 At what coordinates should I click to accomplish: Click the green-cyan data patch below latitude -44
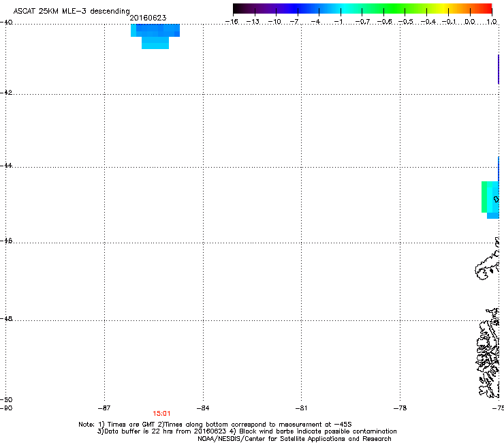tap(490, 200)
